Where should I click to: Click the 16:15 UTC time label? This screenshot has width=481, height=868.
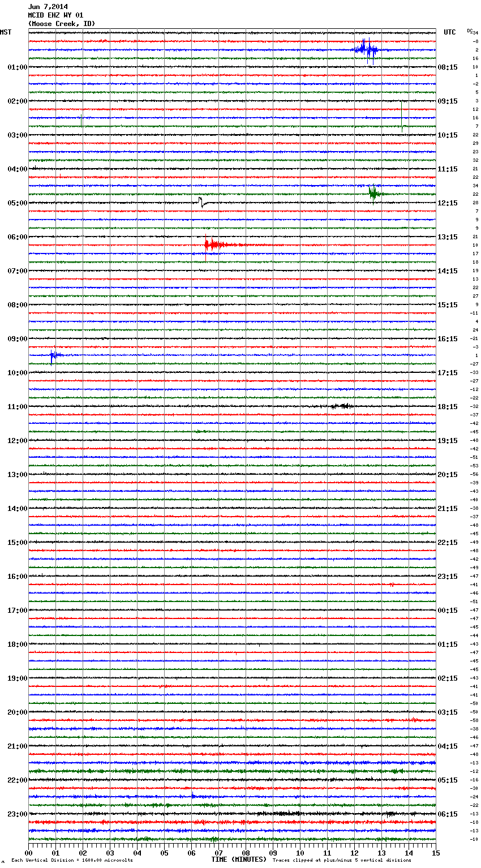tap(448, 339)
